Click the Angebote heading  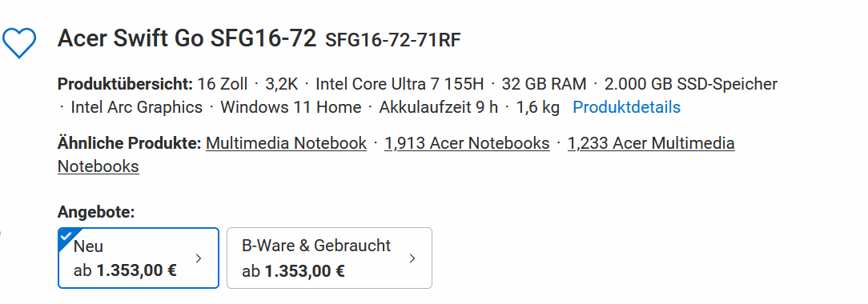[96, 213]
